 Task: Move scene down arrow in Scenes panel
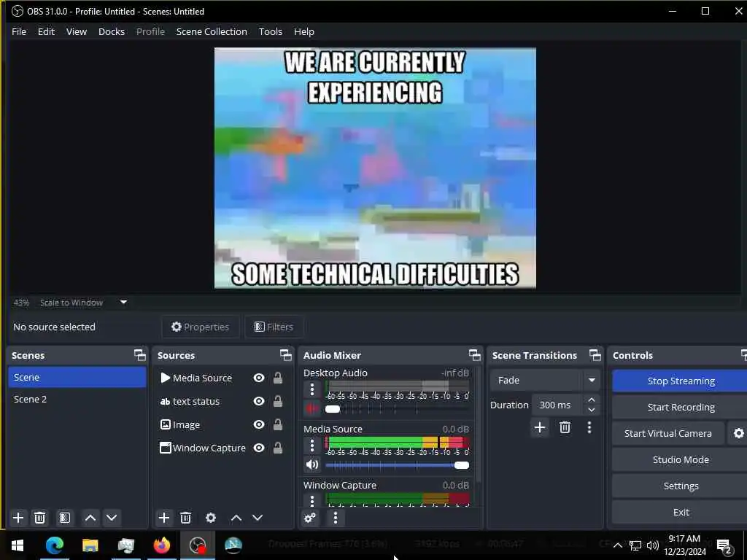(x=112, y=518)
